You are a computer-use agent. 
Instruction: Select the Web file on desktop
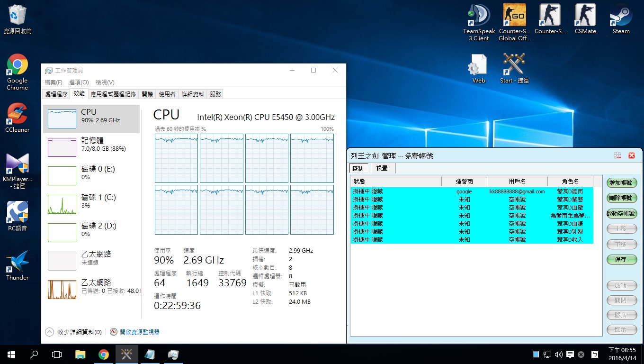point(479,68)
